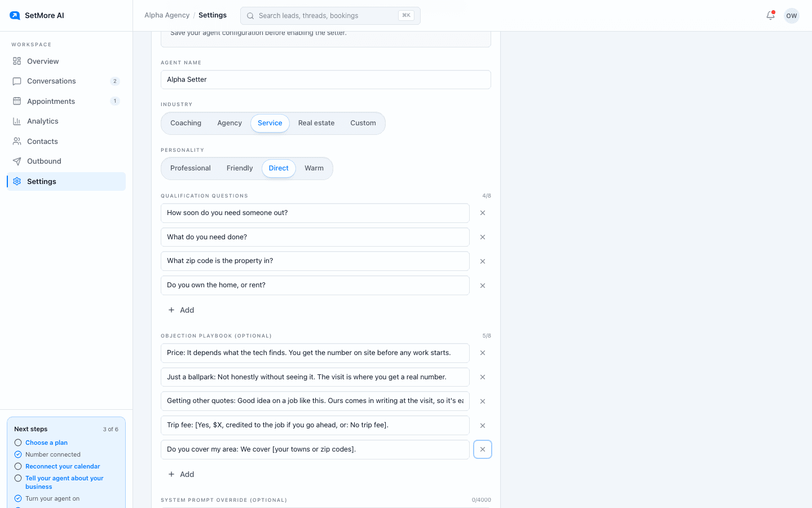This screenshot has width=812, height=508.
Task: Go to Conversations
Action: point(66,81)
